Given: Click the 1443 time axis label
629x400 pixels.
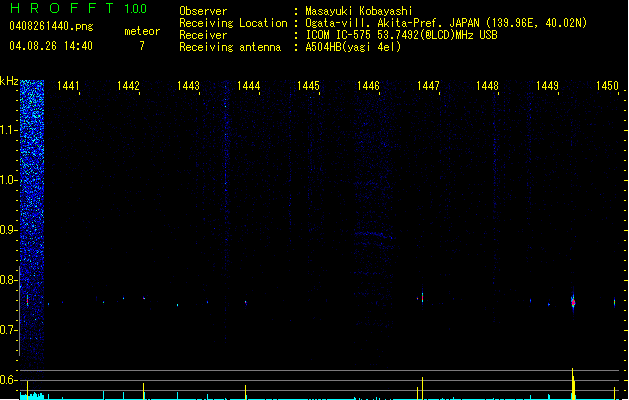Looking at the screenshot, I should coord(188,86).
